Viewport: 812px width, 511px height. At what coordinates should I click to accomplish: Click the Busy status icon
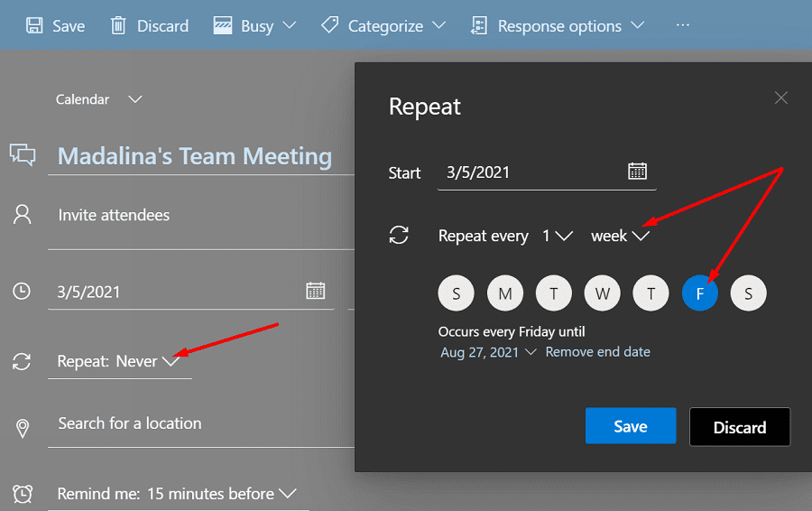223,25
